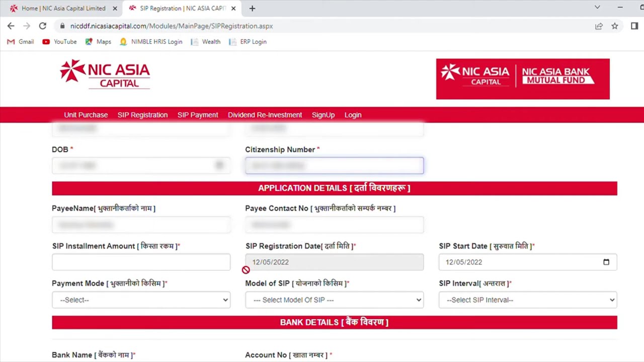The image size is (644, 362).
Task: Open Maps bookmark
Action: click(98, 42)
